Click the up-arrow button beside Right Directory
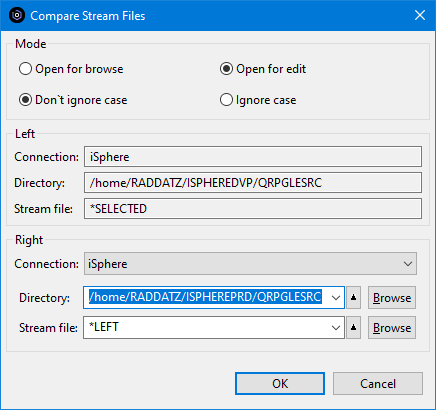The height and width of the screenshot is (410, 436). (353, 297)
